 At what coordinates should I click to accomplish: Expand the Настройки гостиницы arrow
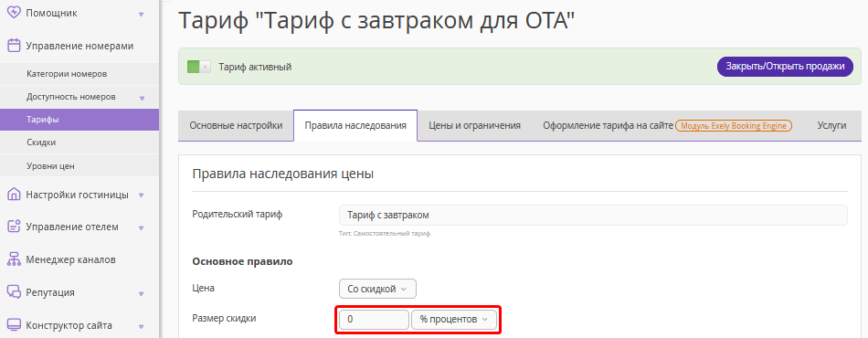(x=142, y=195)
